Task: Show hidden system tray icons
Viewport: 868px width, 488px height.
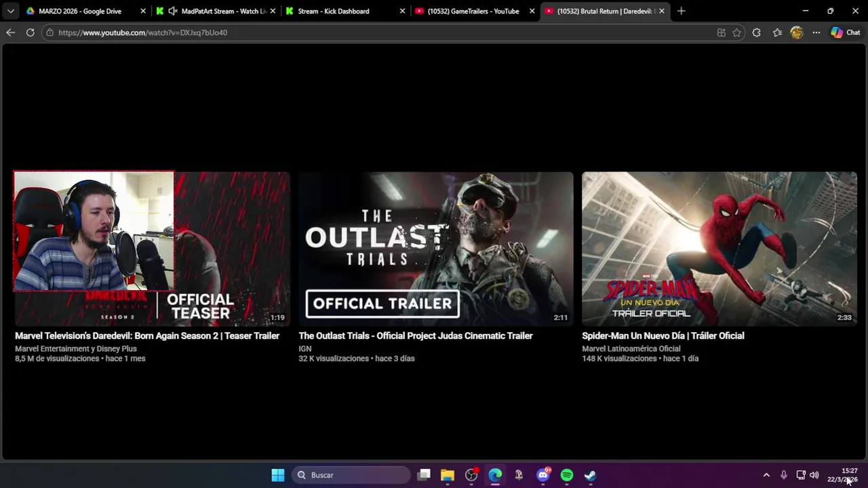Action: point(766,475)
